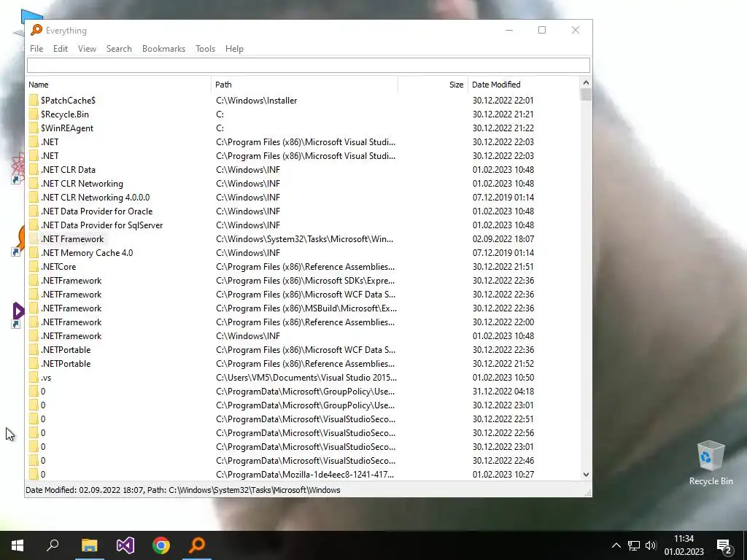Select .NET Data Provider for SqlServer folder icon
This screenshot has height=560, width=747.
click(x=34, y=225)
